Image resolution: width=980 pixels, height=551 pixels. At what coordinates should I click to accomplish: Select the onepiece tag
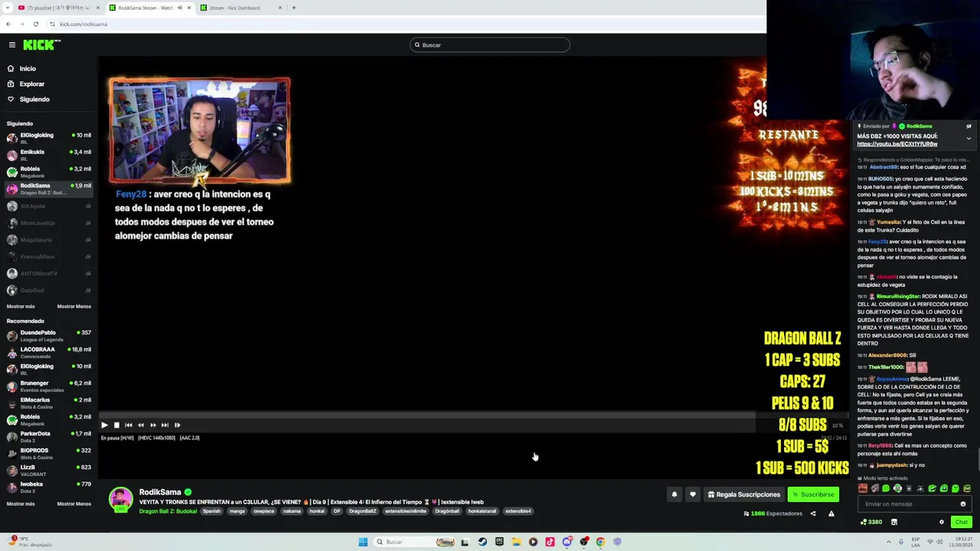click(264, 511)
